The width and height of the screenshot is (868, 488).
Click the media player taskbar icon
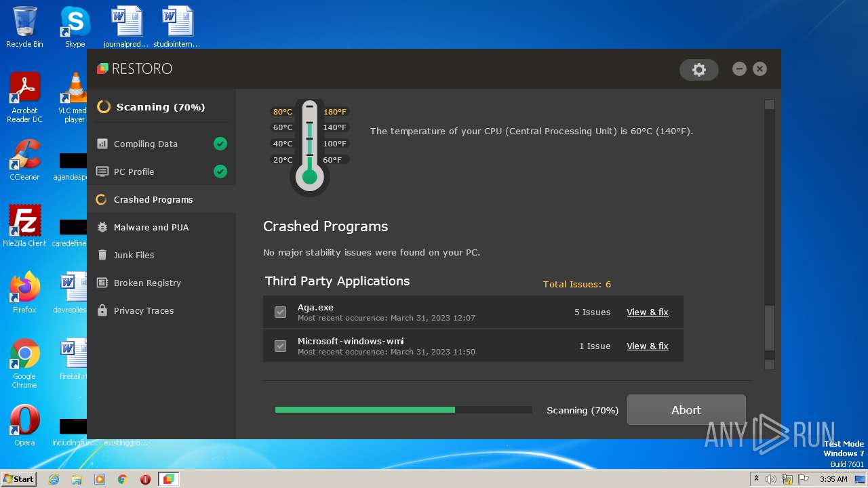tap(100, 479)
